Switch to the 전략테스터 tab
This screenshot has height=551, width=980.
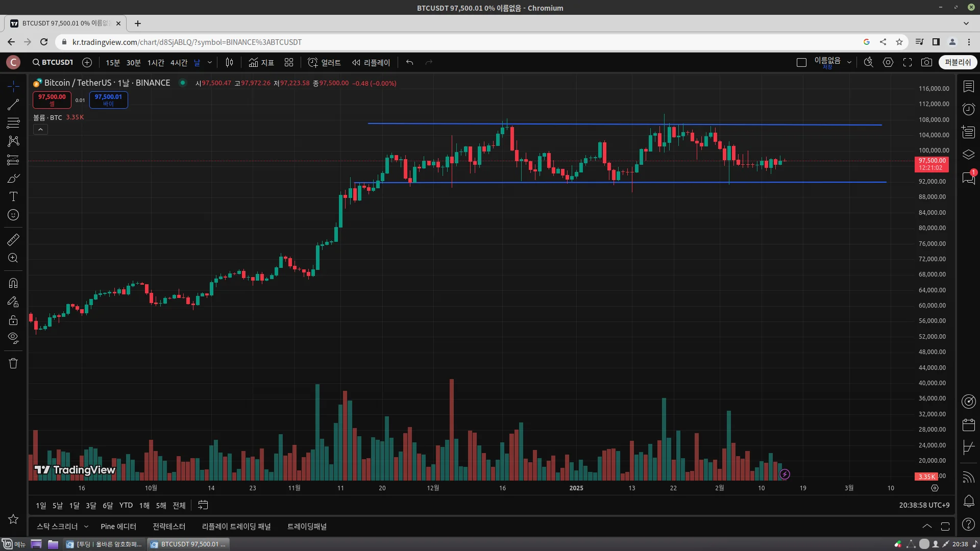click(169, 527)
